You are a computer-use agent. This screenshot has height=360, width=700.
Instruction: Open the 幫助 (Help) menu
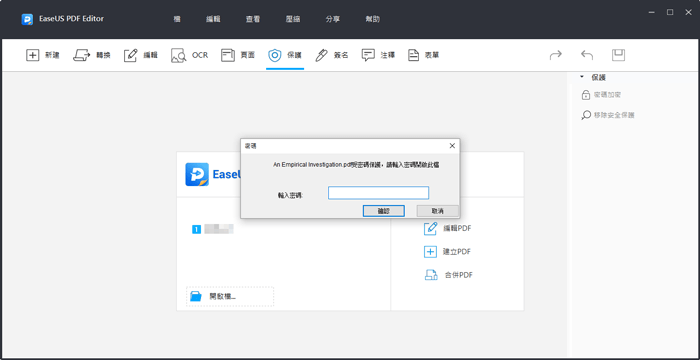pos(373,19)
